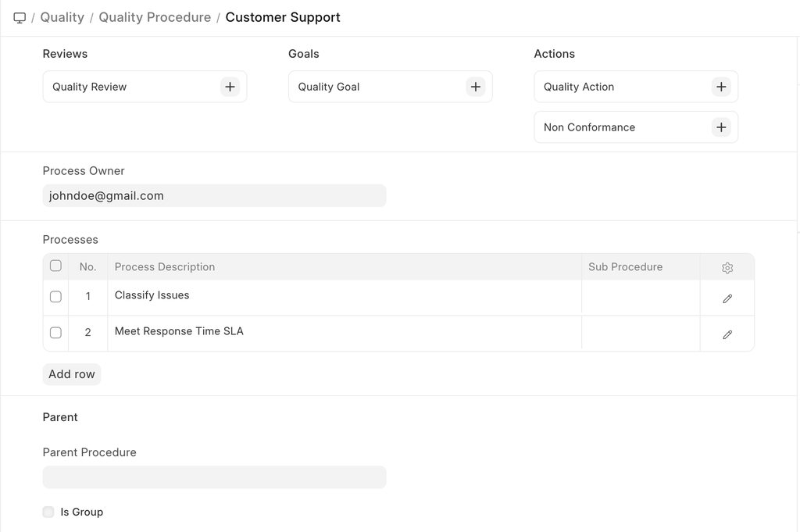The height and width of the screenshot is (532, 800).
Task: Edit the Meet Response Time SLA row
Action: [x=727, y=334]
